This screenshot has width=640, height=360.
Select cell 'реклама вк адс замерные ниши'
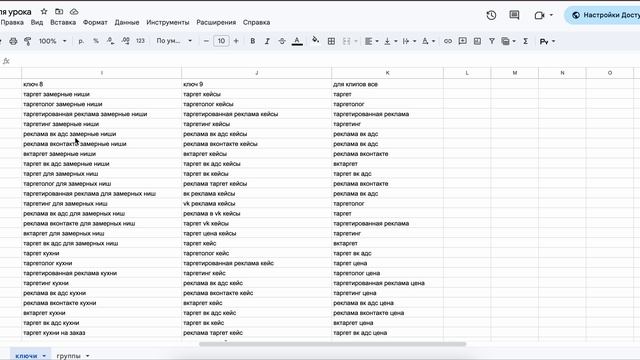click(102, 134)
